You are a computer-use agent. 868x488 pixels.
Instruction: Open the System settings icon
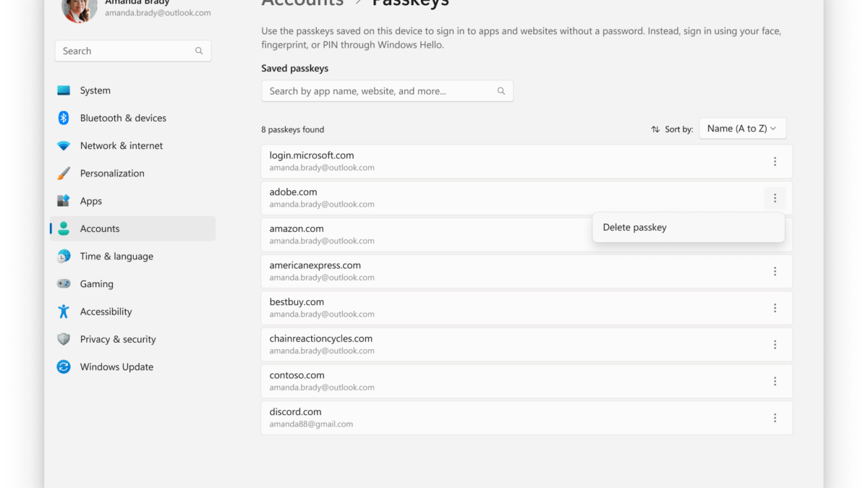click(64, 90)
